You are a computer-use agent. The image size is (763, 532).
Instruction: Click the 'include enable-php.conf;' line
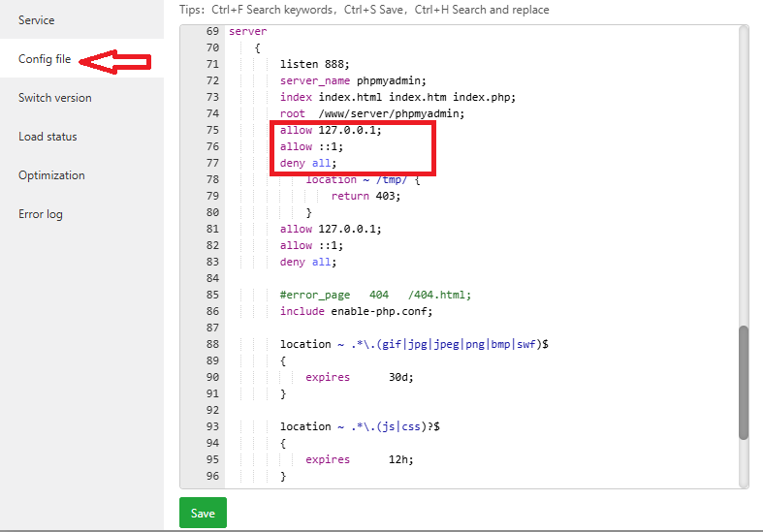click(356, 311)
